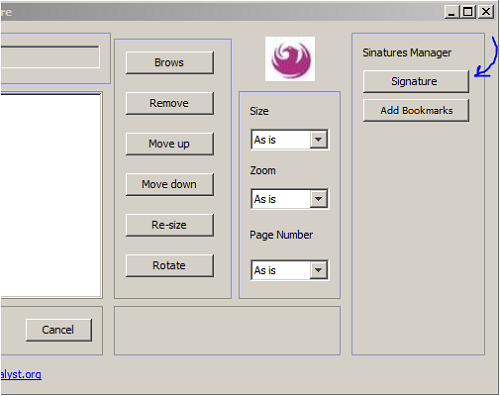
Task: Expand the Page Number dropdown arrow
Action: pyautogui.click(x=318, y=270)
